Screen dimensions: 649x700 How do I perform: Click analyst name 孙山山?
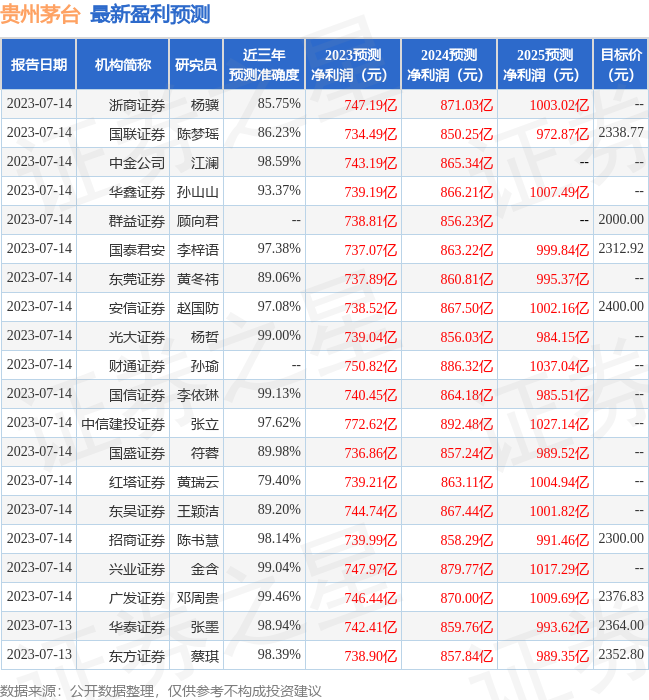(x=198, y=192)
